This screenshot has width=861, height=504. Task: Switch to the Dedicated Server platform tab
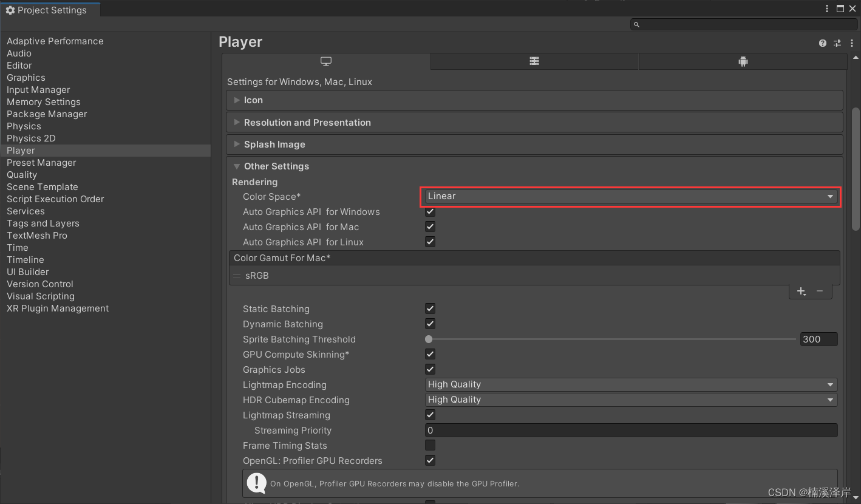[534, 61]
